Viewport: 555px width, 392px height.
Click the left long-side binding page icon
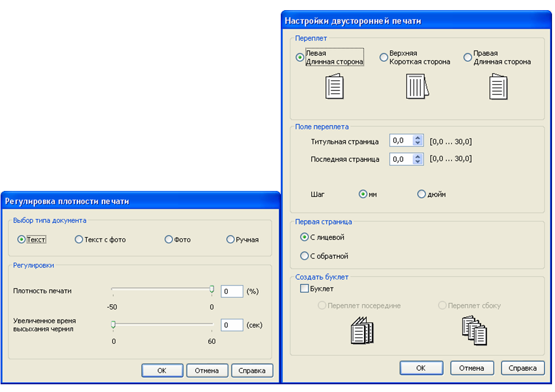[x=334, y=86]
